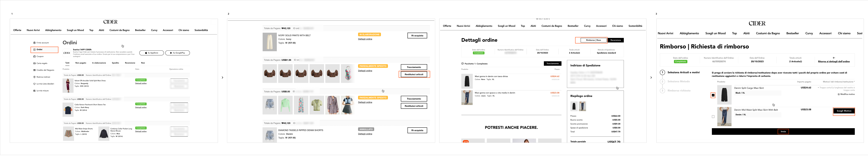Open Le mie misure sidebar entry
This screenshot has height=166, width=868.
41,91
